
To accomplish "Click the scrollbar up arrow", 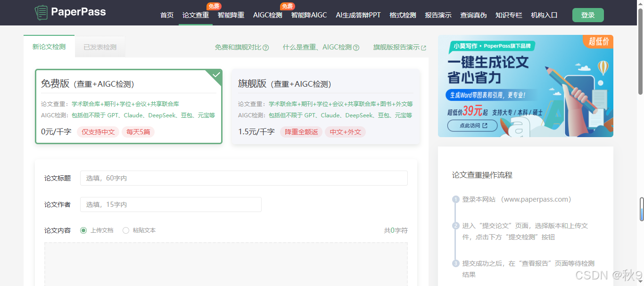I will point(641,3).
